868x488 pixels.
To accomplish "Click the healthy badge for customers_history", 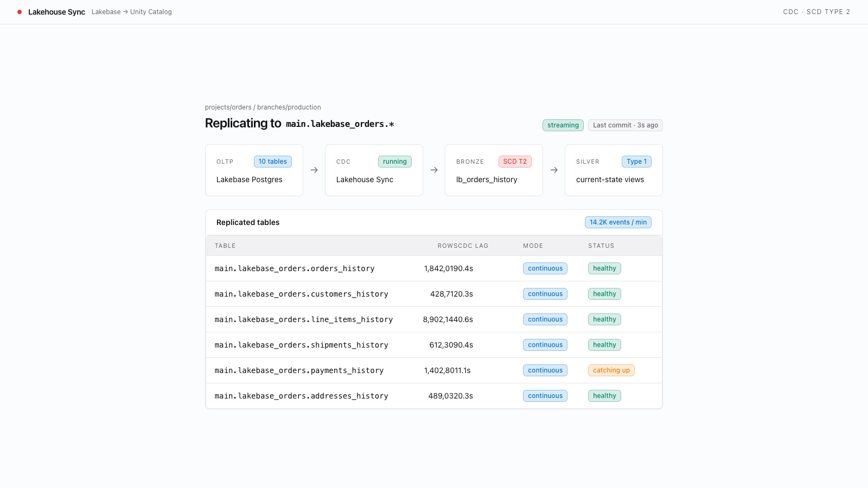I will tap(604, 294).
